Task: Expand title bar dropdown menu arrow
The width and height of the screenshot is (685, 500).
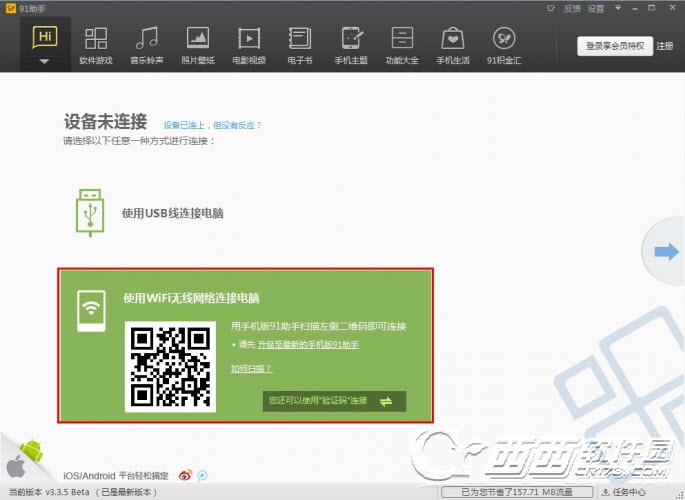Action: (x=618, y=8)
